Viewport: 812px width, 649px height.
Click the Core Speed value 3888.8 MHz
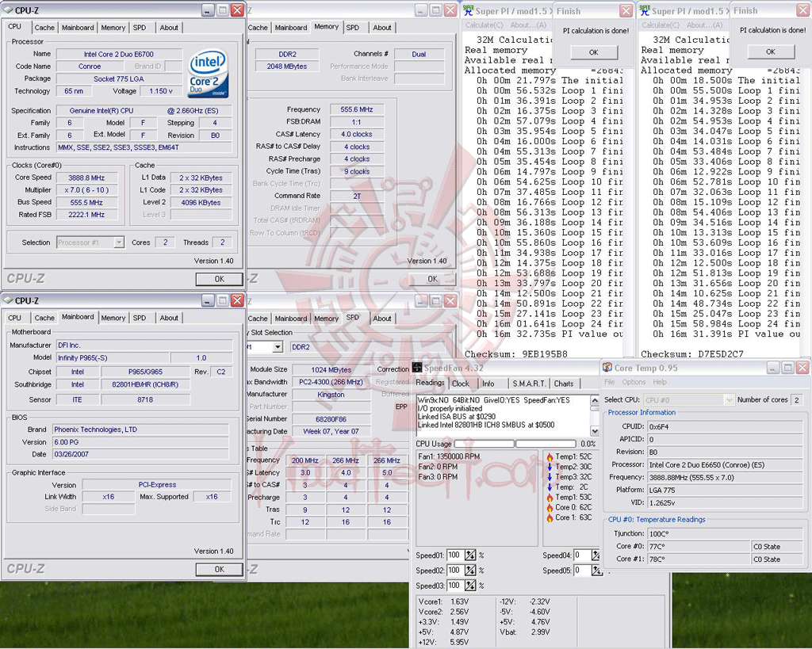[86, 178]
